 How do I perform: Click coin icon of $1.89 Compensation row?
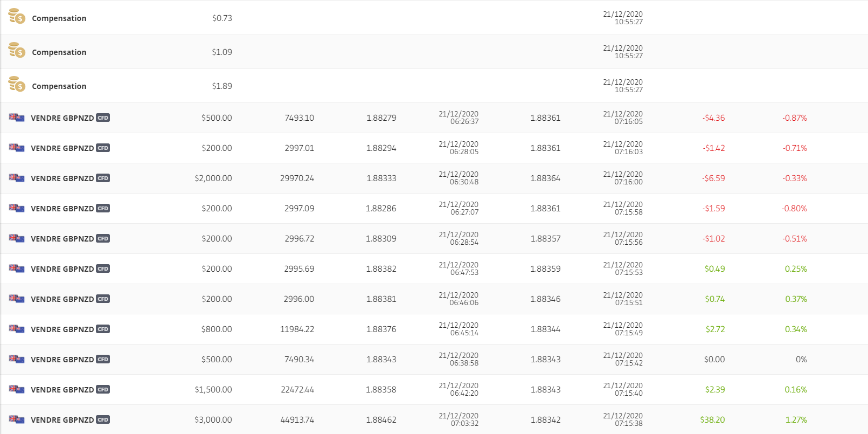(x=17, y=85)
